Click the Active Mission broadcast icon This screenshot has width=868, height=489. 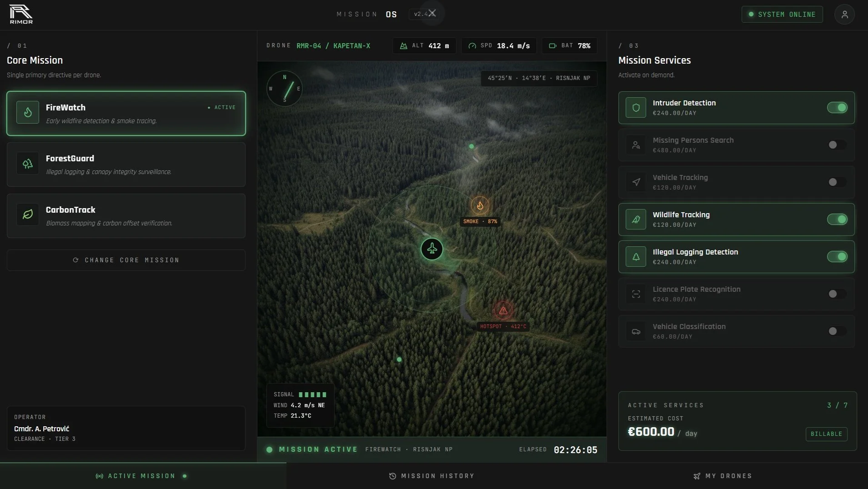(x=99, y=476)
